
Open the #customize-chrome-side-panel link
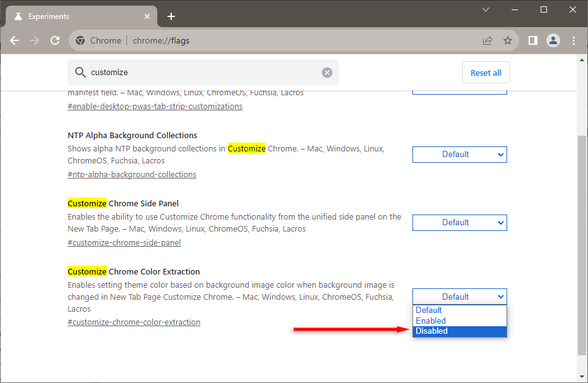124,243
